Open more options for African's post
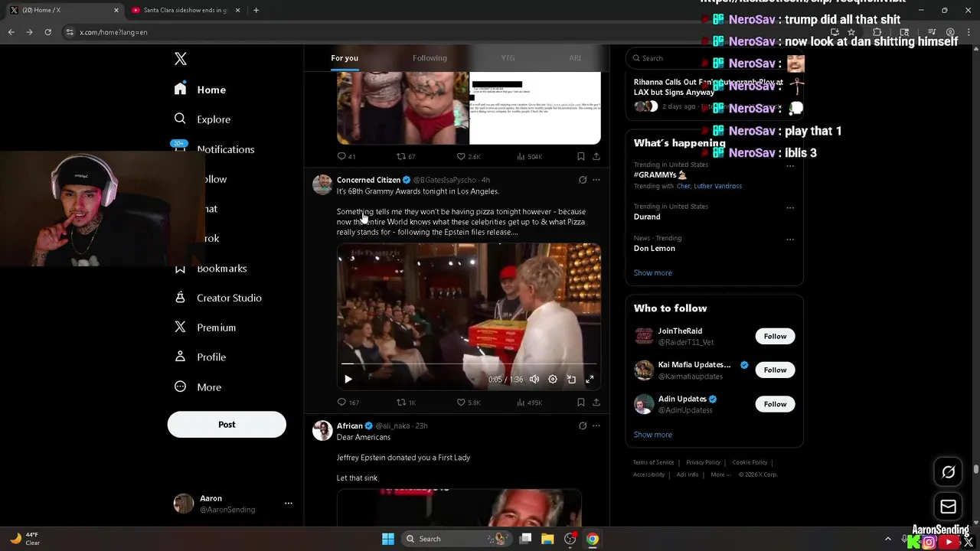 (x=596, y=425)
